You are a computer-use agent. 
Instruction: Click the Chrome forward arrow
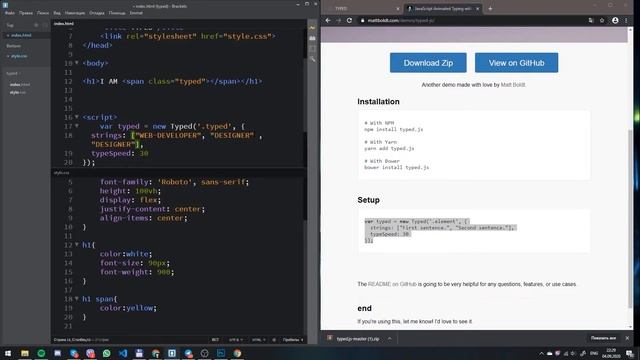tap(338, 20)
